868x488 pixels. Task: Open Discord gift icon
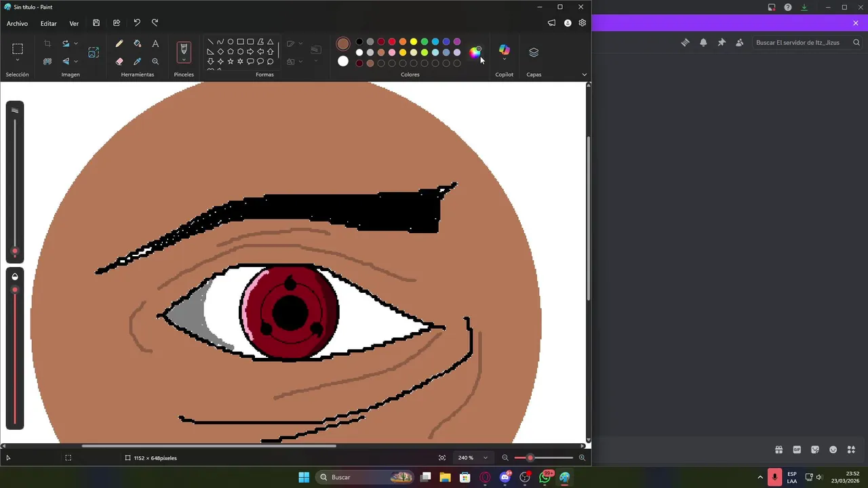click(x=778, y=449)
